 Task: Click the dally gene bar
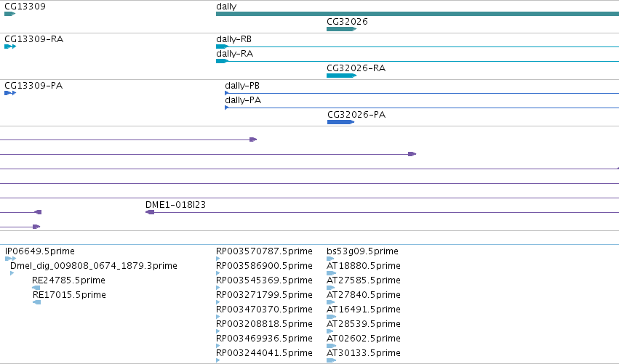[418, 14]
